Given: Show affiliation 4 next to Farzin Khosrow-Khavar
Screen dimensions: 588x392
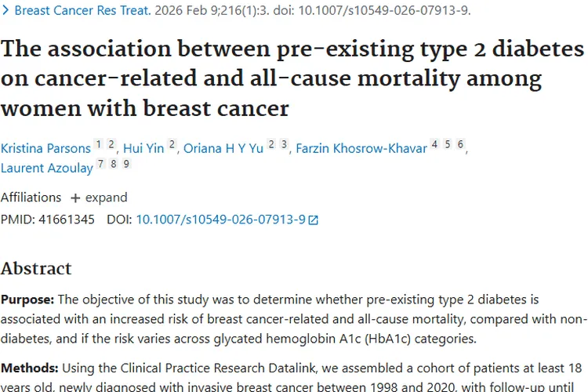Looking at the screenshot, I should coord(434,144).
